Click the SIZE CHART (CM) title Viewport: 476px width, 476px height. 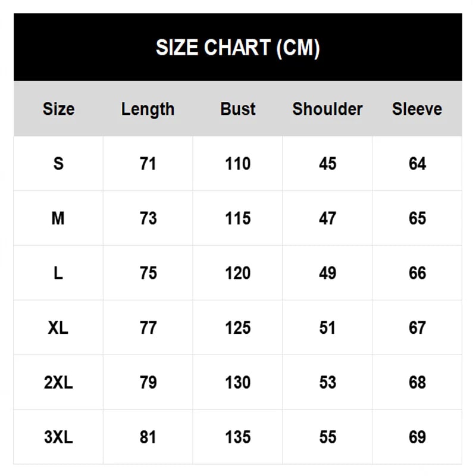pos(237,48)
